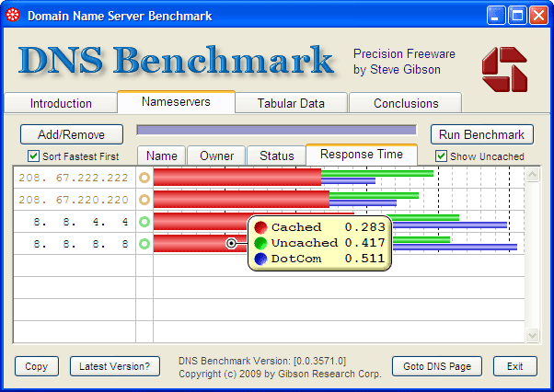This screenshot has height=392, width=554.
Task: Switch to the Nameservers tab
Action: point(176,102)
